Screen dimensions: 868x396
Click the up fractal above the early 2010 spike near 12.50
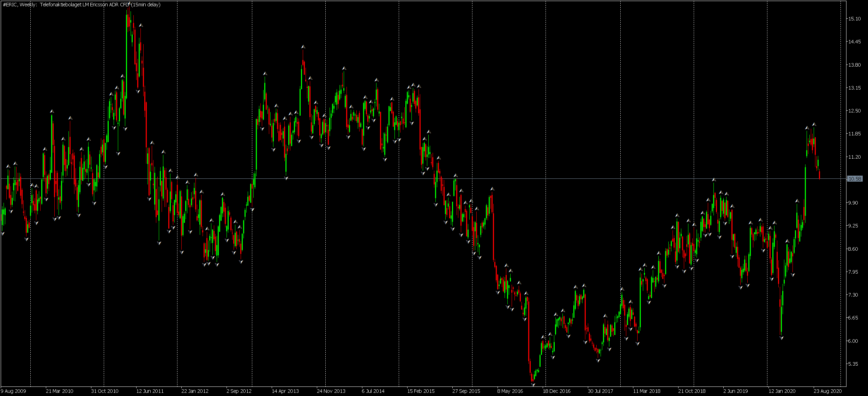pyautogui.click(x=52, y=111)
